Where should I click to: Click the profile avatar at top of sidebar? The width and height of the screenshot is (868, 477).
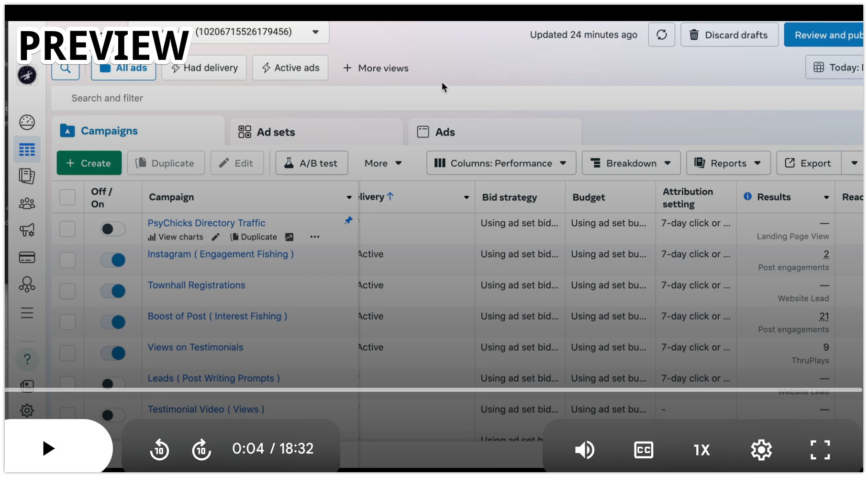click(x=27, y=75)
